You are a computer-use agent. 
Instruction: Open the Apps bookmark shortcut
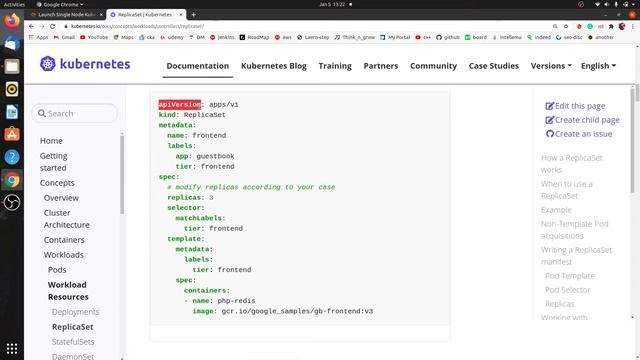coord(38,37)
